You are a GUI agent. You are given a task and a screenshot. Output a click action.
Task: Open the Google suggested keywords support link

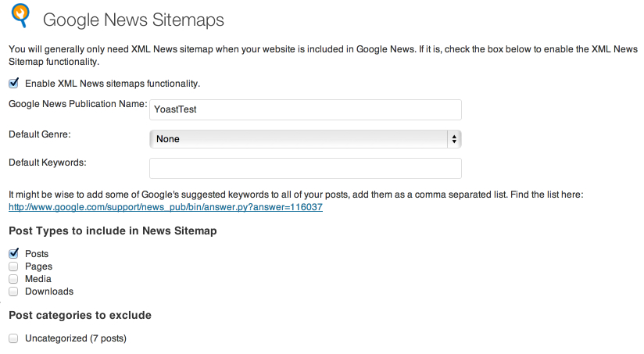point(165,207)
